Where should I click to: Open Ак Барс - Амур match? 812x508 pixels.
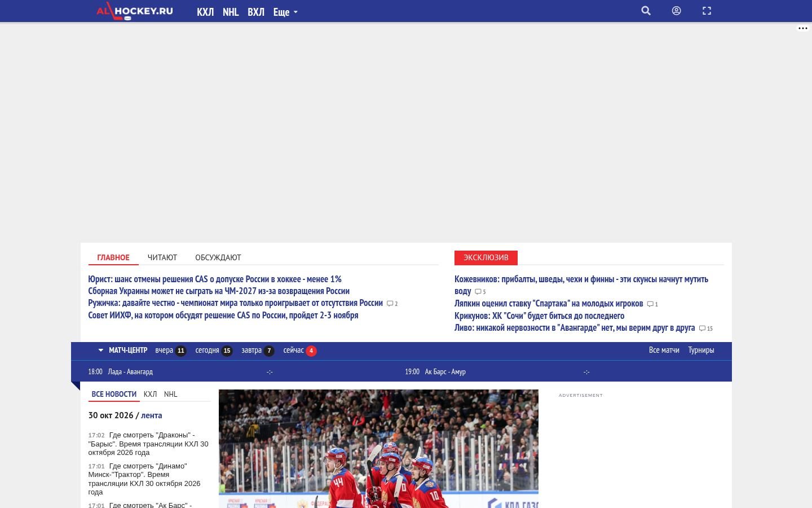445,371
